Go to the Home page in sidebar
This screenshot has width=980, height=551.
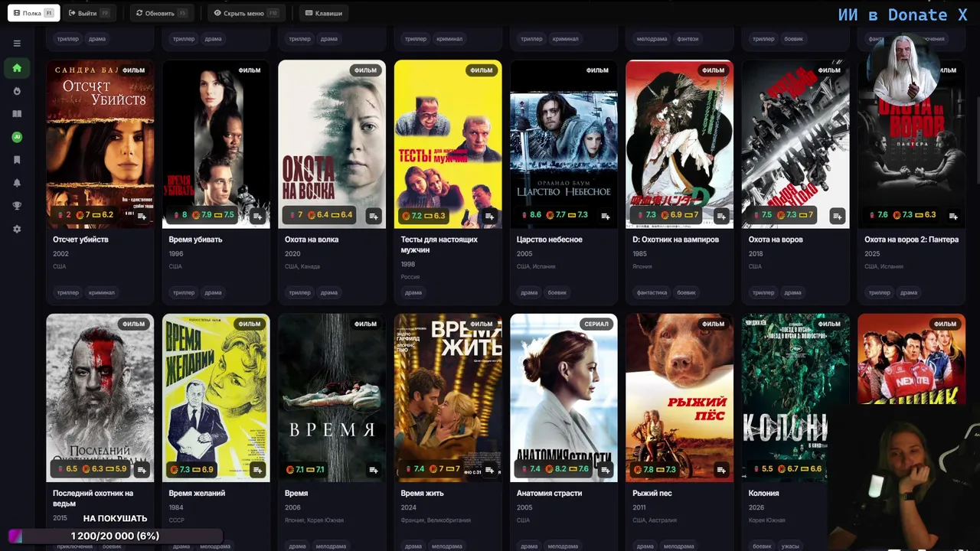click(x=17, y=68)
